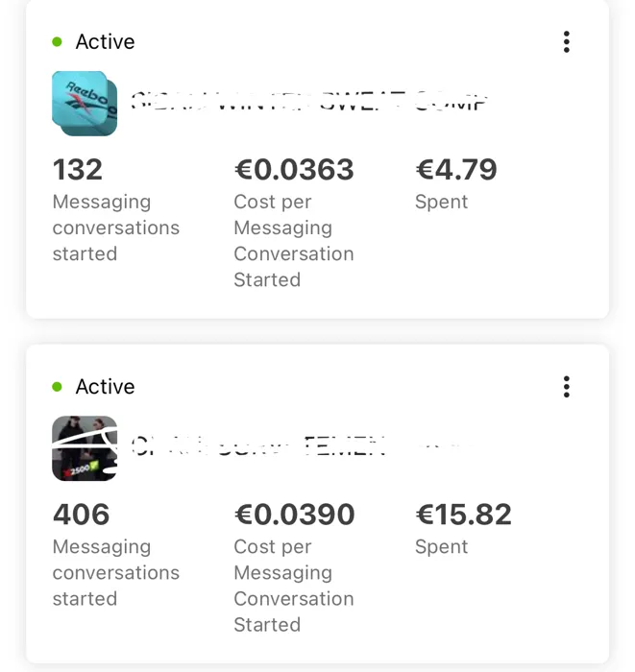
Task: Click the Messaging conversations started label under 132
Action: [x=116, y=228]
